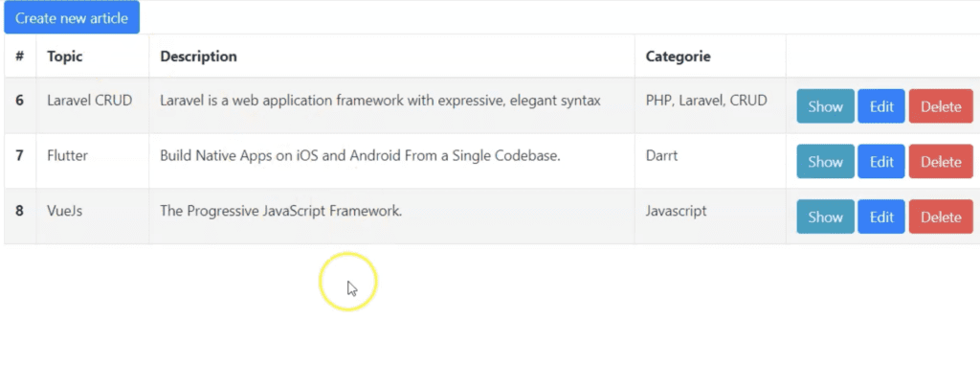Screen dimensions: 980x366
Task: Delete the VueJs article
Action: click(x=941, y=217)
